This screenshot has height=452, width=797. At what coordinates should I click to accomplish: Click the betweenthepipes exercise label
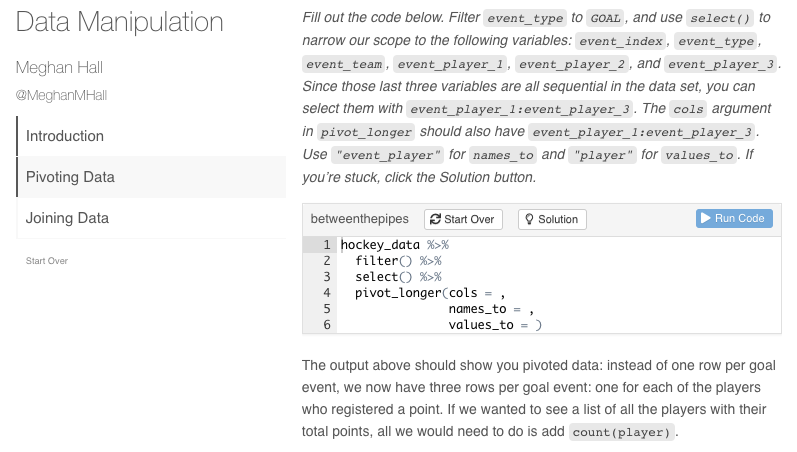click(x=359, y=219)
